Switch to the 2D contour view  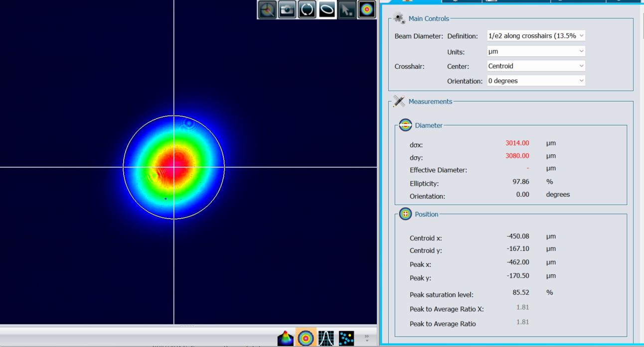[x=306, y=338]
